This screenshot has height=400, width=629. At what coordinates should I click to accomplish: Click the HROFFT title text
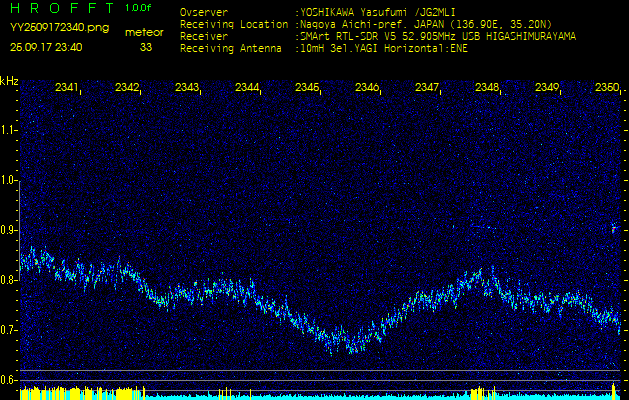pyautogui.click(x=60, y=8)
